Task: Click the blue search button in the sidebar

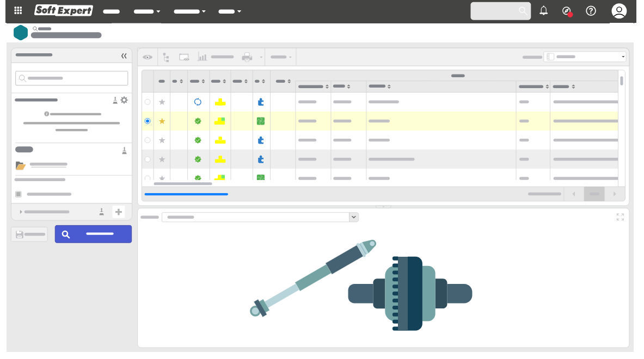Action: (x=93, y=234)
